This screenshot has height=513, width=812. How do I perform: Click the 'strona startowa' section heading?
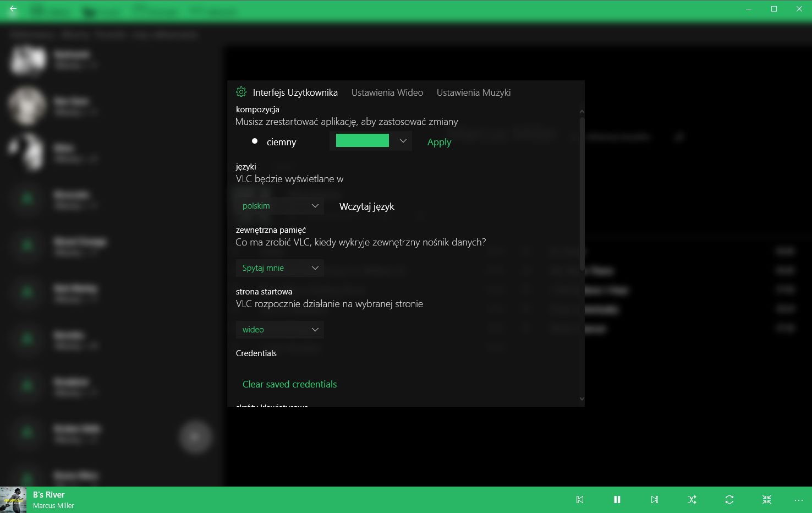264,292
